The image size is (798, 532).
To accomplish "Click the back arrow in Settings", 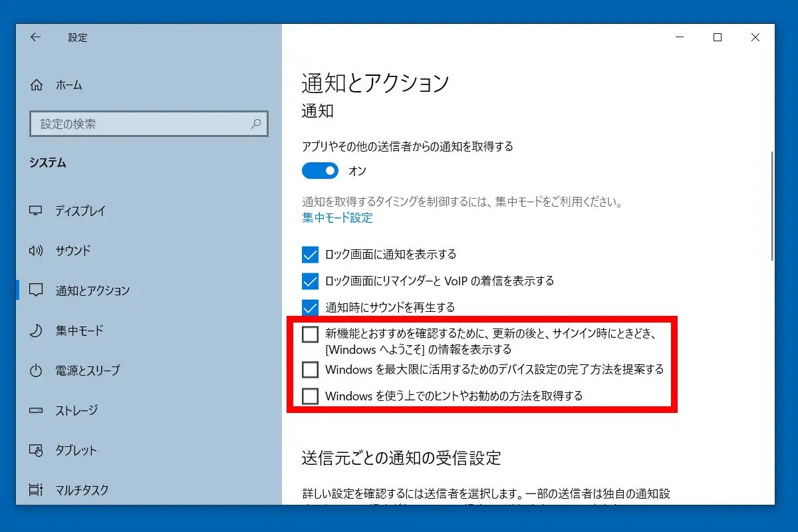I will coord(36,38).
